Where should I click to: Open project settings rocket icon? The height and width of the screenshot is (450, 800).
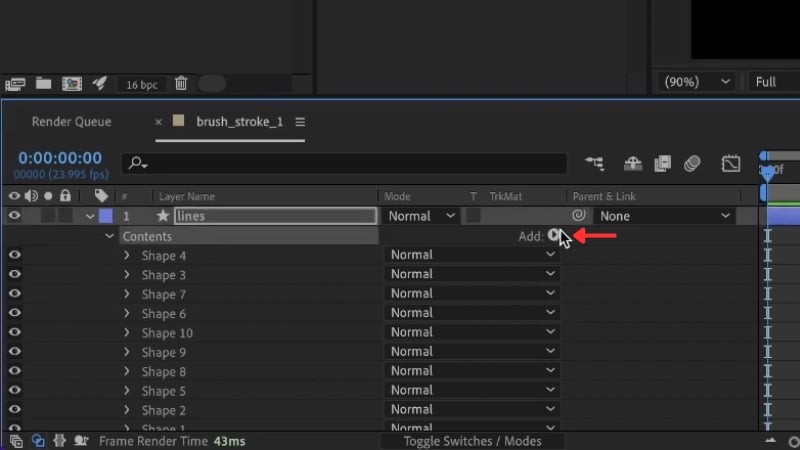(x=100, y=83)
